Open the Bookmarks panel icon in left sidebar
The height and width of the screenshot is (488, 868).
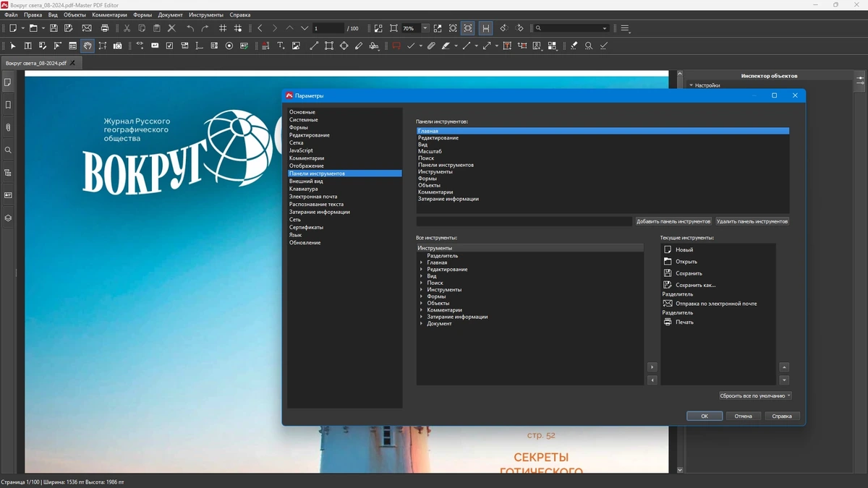pyautogui.click(x=8, y=105)
